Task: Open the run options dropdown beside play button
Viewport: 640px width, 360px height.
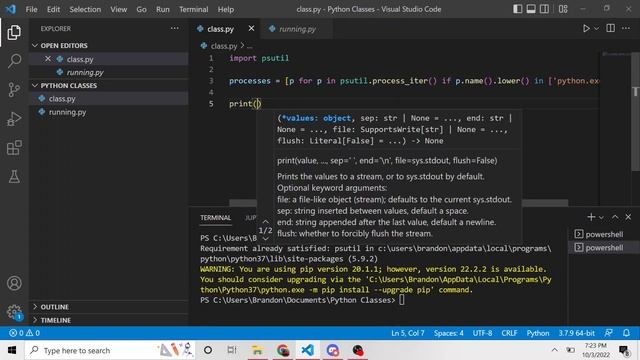Action: click(x=596, y=29)
